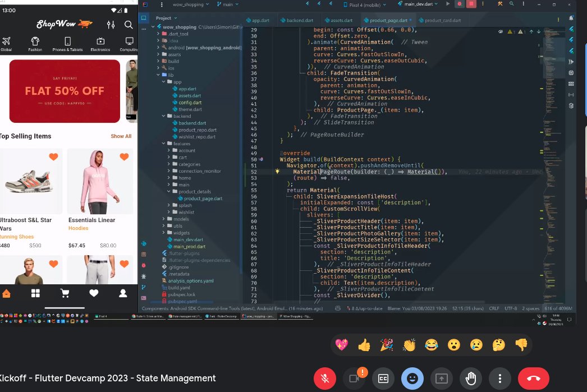Unfavorite the Essentials Linear pink hoodie

pos(123,157)
